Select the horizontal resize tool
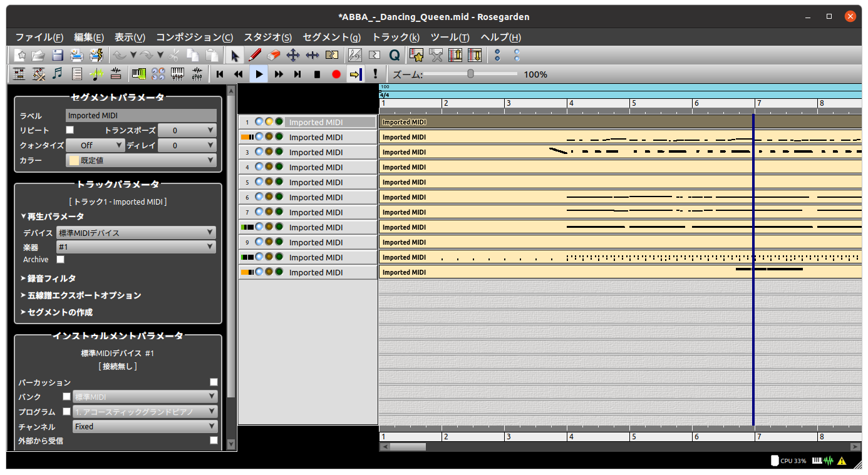 pyautogui.click(x=312, y=55)
